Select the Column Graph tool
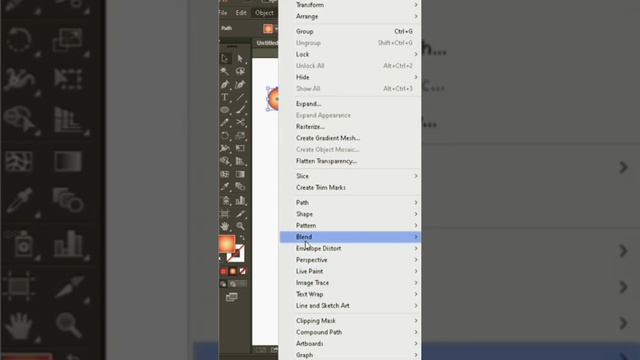The height and width of the screenshot is (360, 640). click(x=240, y=200)
